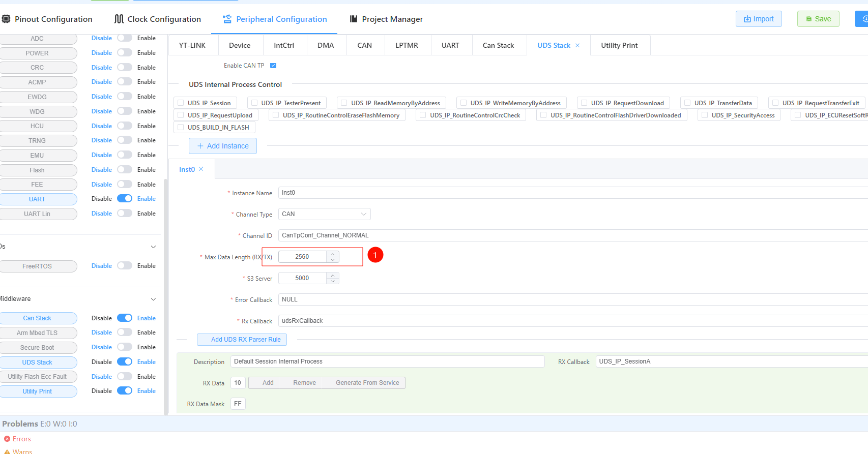Image resolution: width=868 pixels, height=454 pixels.
Task: Click the Clock Configuration waveform icon
Action: pyautogui.click(x=119, y=19)
